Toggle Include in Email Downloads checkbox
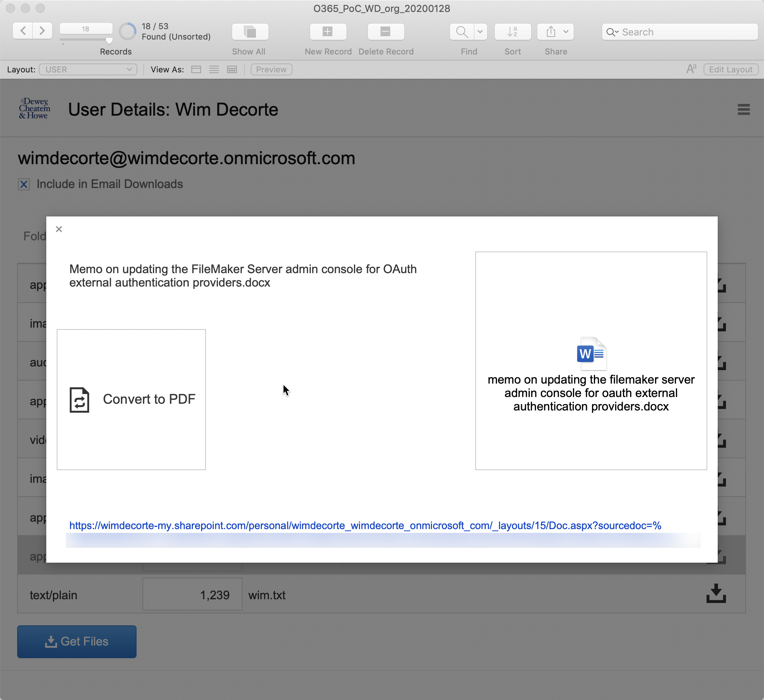 coord(24,185)
